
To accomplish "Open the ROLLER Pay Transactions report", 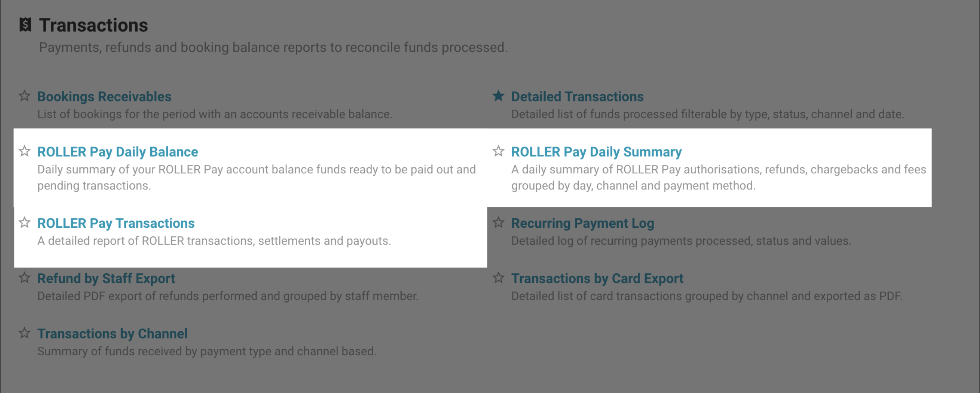I will 116,223.
